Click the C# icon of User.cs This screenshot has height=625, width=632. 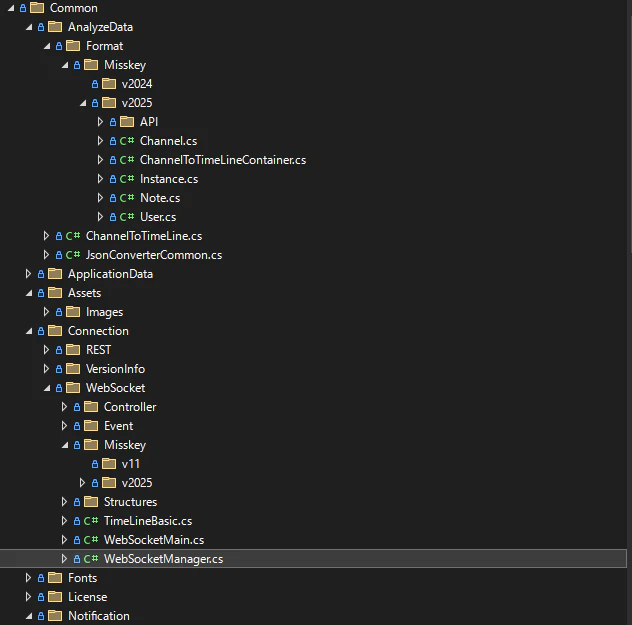point(127,217)
